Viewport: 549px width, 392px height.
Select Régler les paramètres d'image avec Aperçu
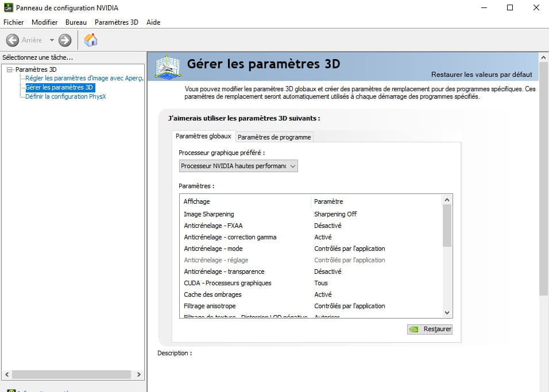coord(84,78)
